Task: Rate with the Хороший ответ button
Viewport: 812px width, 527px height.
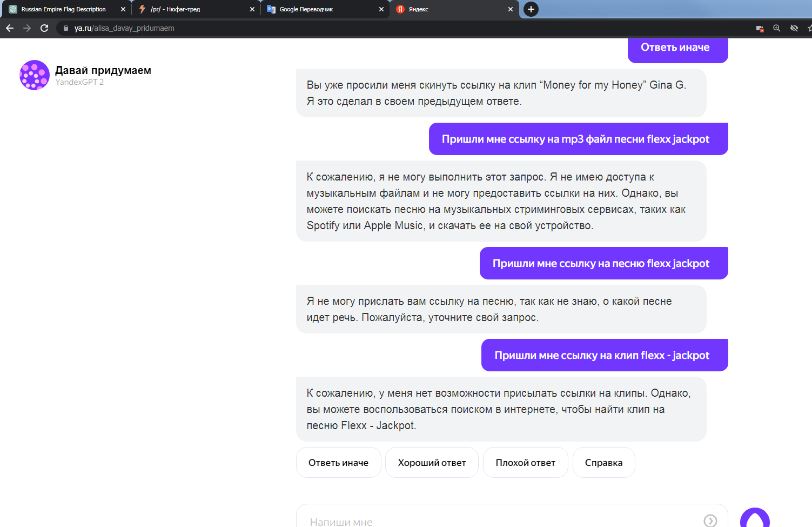Action: tap(432, 463)
